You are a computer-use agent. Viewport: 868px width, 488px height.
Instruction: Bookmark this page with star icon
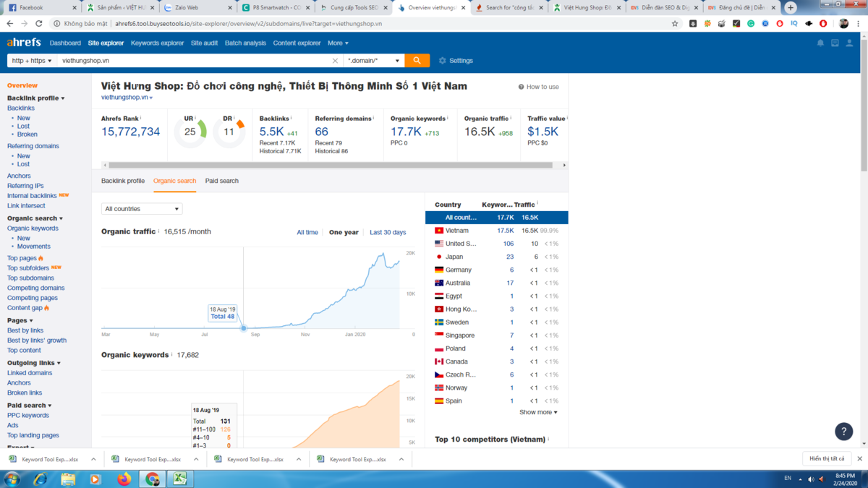(675, 24)
